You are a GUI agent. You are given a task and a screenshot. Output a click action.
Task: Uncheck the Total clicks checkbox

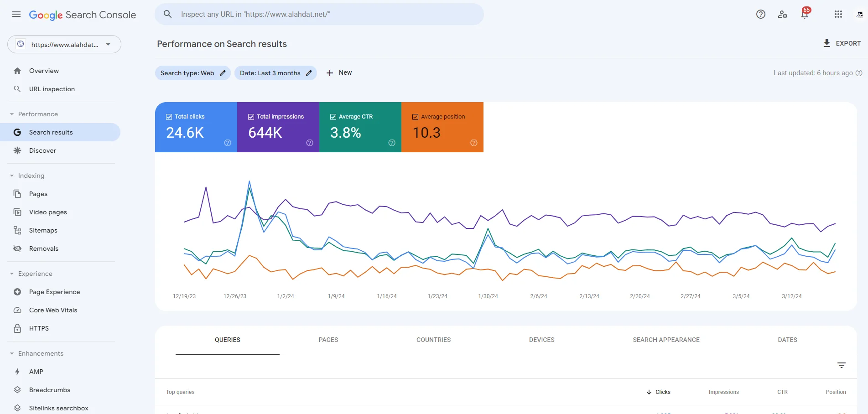click(x=169, y=117)
